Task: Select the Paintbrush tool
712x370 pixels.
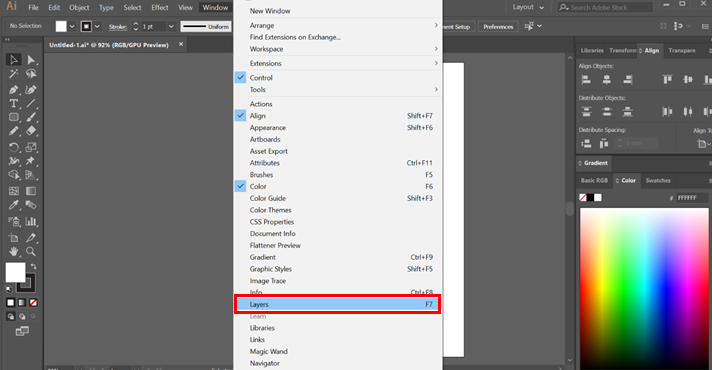Action: click(x=31, y=117)
